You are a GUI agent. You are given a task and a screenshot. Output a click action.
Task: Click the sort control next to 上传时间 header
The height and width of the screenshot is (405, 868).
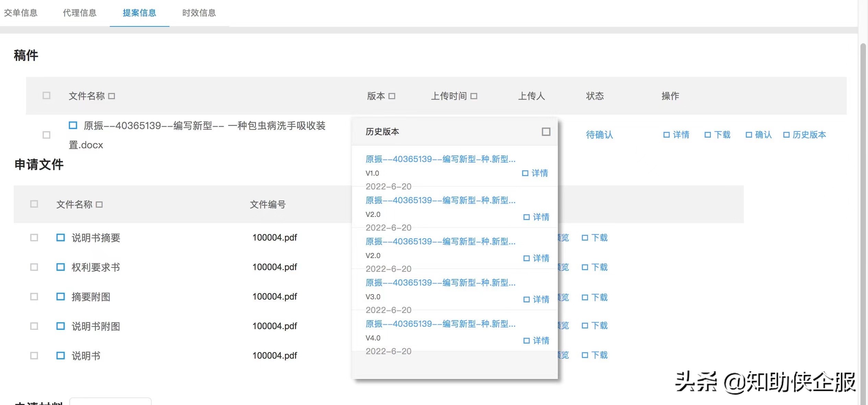click(474, 96)
